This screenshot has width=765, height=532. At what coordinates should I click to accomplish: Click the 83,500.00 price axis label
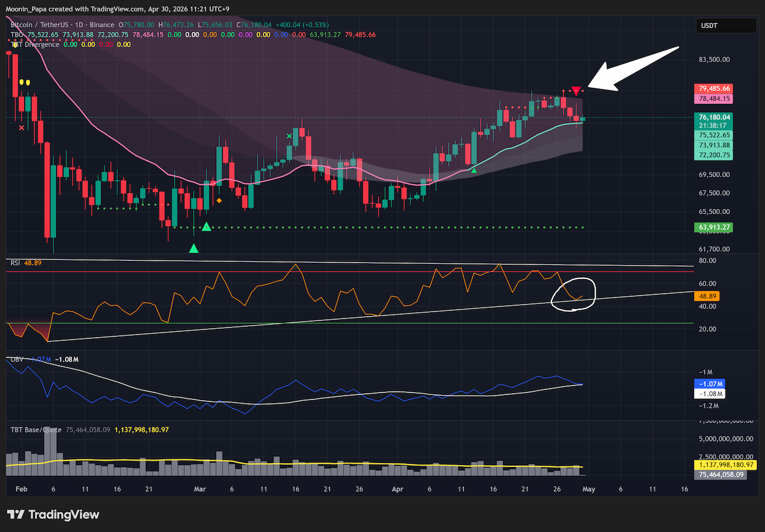point(714,59)
